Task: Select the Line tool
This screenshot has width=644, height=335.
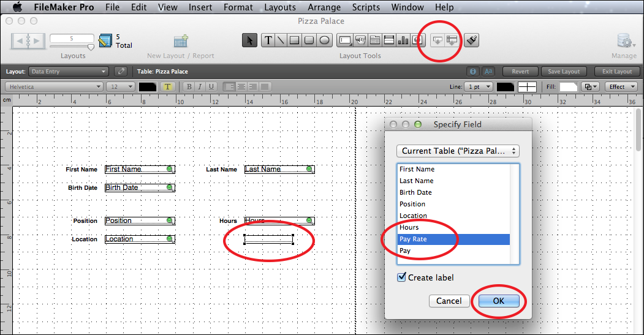Action: coord(281,40)
